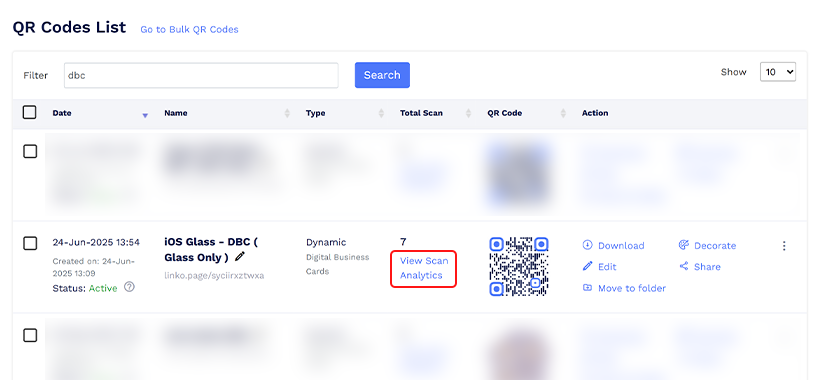The height and width of the screenshot is (380, 820).
Task: Click the Dynamic type text
Action: pos(326,242)
